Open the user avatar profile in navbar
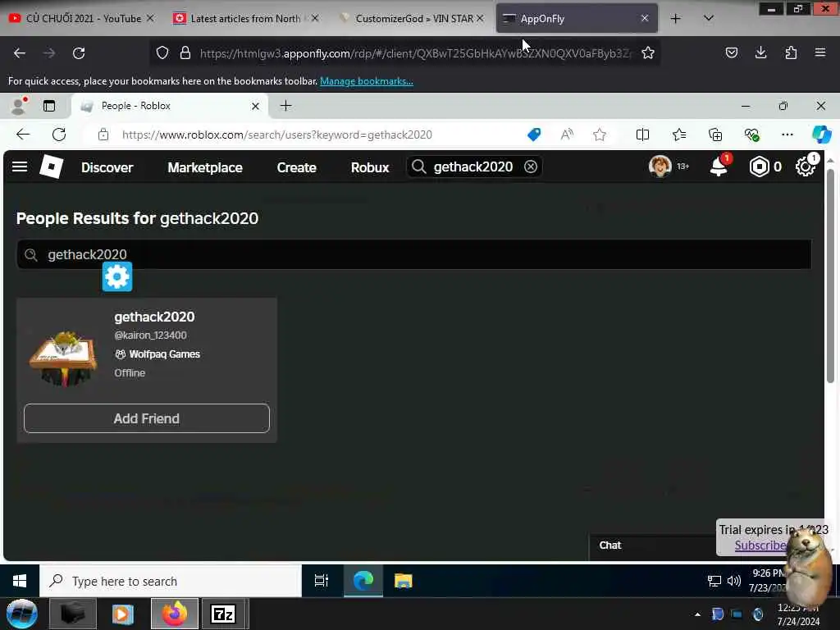Viewport: 840px width, 630px height. [x=660, y=167]
